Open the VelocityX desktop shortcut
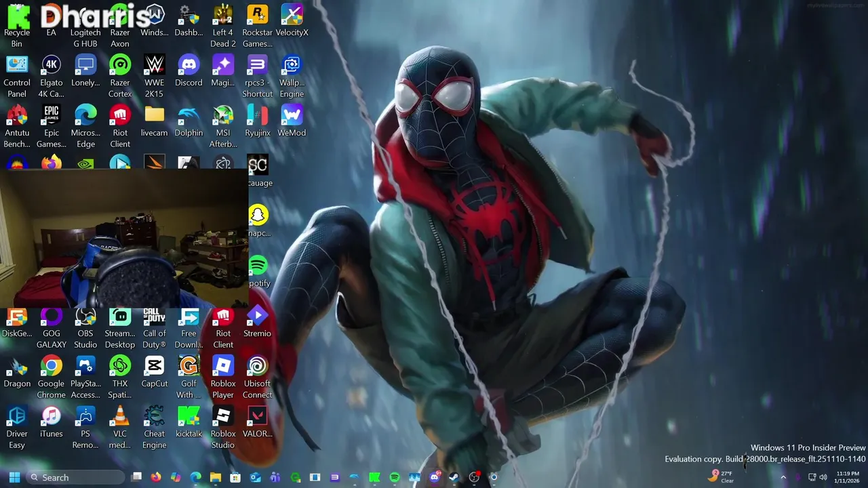The width and height of the screenshot is (868, 488). point(292,20)
